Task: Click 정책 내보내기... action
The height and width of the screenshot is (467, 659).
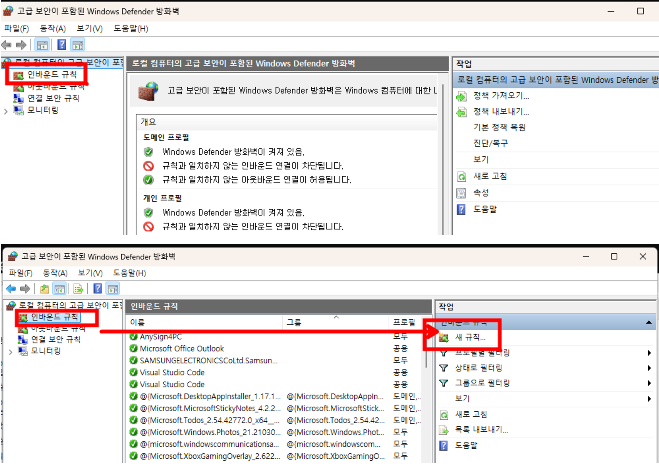Action: click(x=501, y=112)
